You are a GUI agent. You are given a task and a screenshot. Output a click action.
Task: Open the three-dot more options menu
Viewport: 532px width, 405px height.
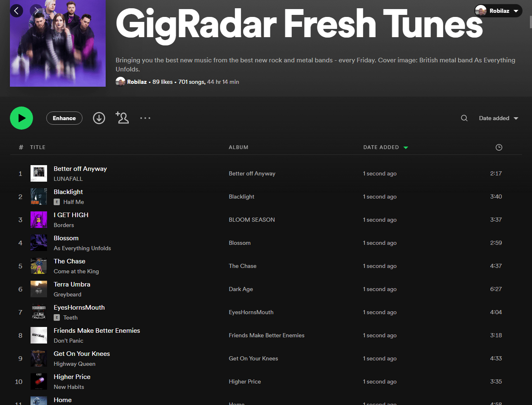(x=145, y=118)
